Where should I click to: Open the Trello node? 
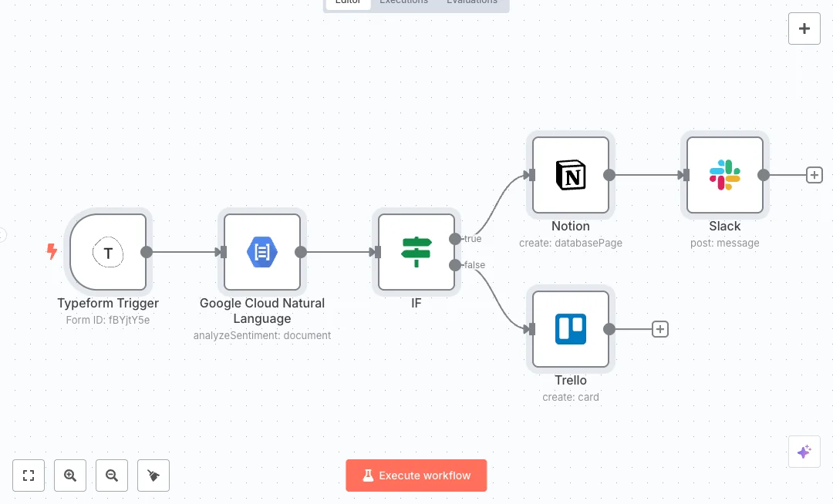click(571, 328)
